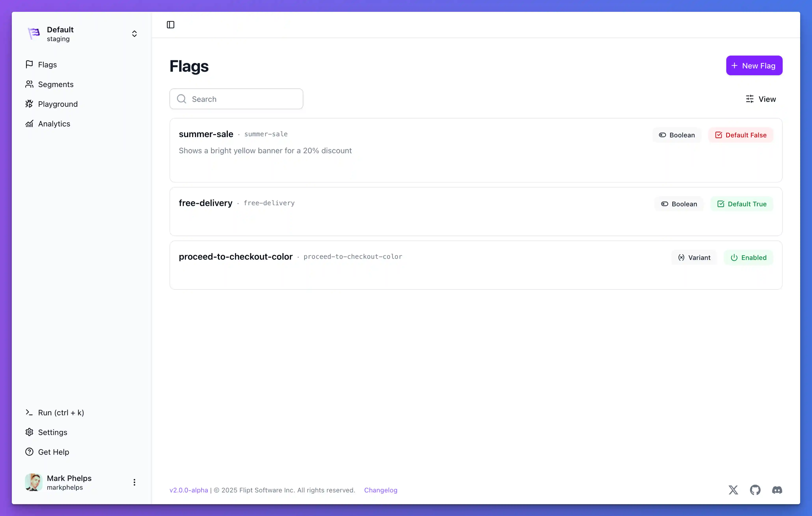Toggle the Enabled status on proceed-to-checkout-color
This screenshot has width=812, height=516.
(x=748, y=257)
